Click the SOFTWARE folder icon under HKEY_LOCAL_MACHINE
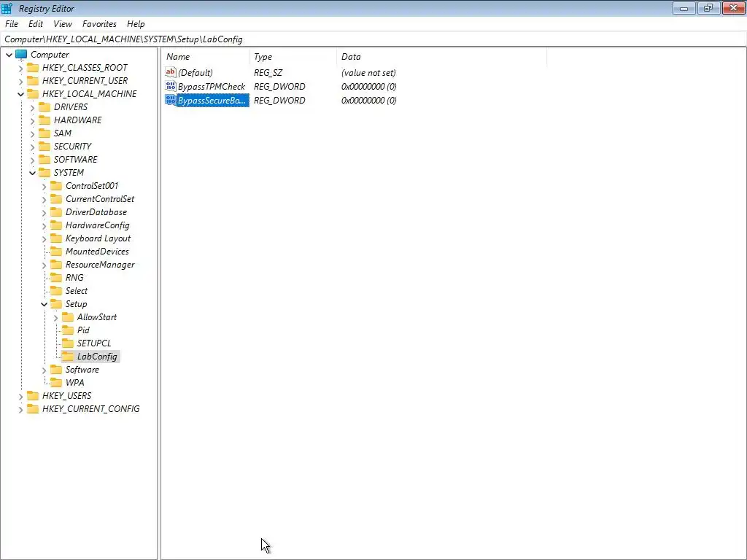Image resolution: width=747 pixels, height=560 pixels. point(44,159)
